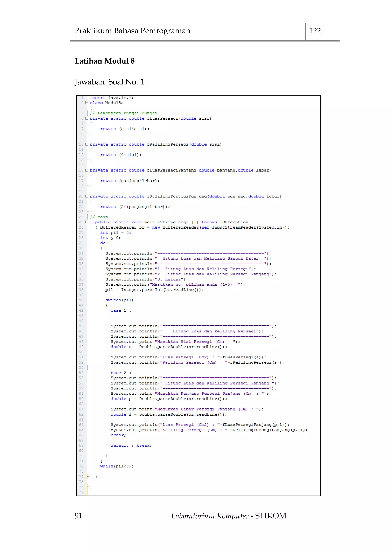Click the 'default : break;' code line
Image resolution: width=392 pixels, height=554 pixels.
(131, 445)
